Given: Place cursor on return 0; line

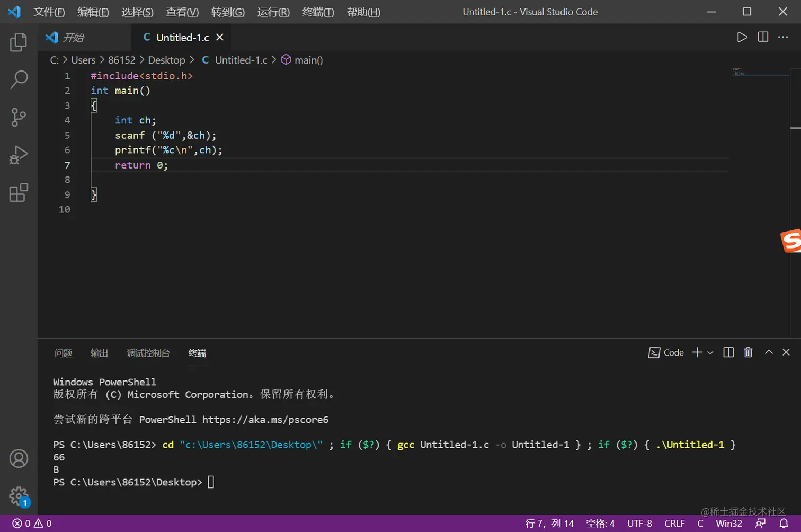Looking at the screenshot, I should point(141,165).
